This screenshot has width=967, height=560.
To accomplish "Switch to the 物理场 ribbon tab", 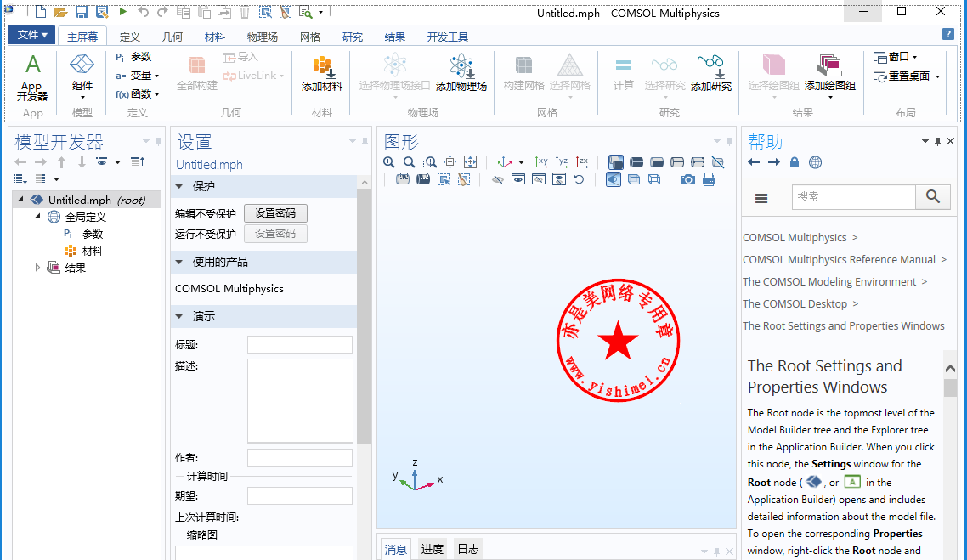I will [x=262, y=37].
